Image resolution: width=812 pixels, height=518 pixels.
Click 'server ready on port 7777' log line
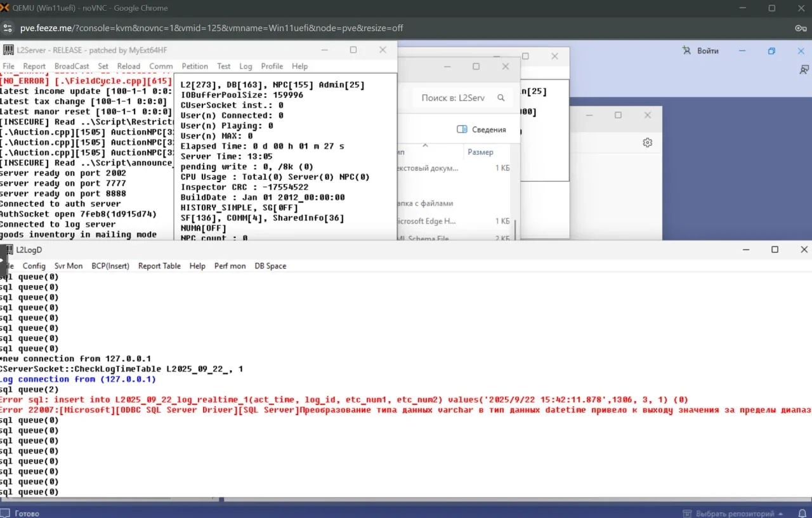(63, 183)
